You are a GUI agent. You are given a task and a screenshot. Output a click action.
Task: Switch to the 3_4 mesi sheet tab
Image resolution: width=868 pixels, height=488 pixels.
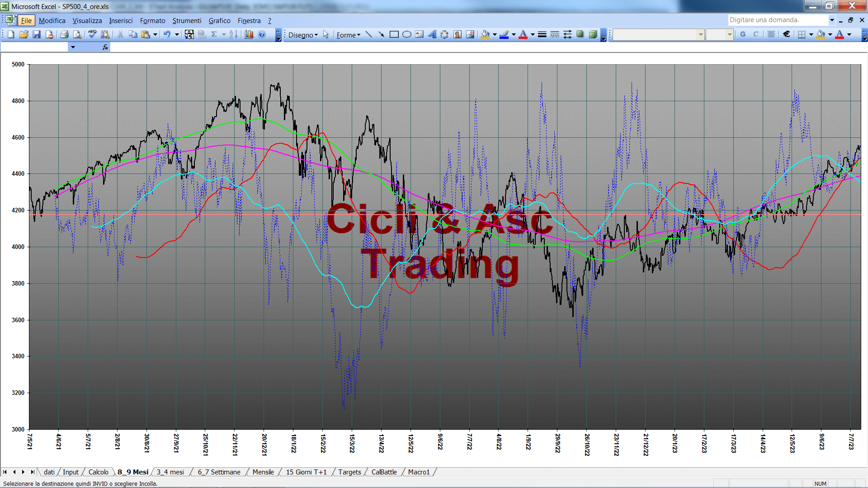click(x=170, y=472)
